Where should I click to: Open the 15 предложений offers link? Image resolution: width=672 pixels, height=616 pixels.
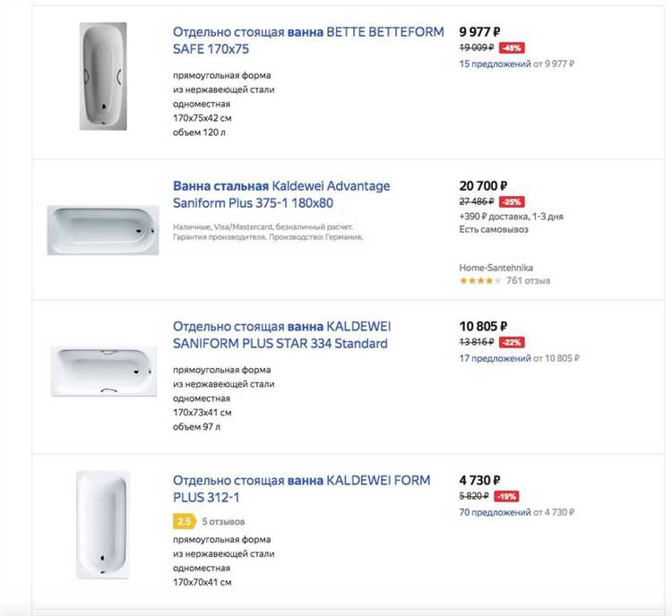(495, 64)
